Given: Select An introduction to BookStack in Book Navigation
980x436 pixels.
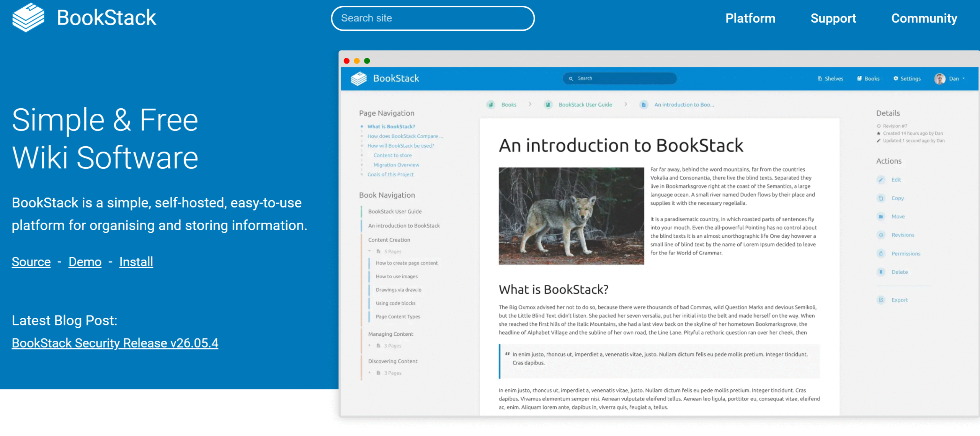Looking at the screenshot, I should [404, 225].
